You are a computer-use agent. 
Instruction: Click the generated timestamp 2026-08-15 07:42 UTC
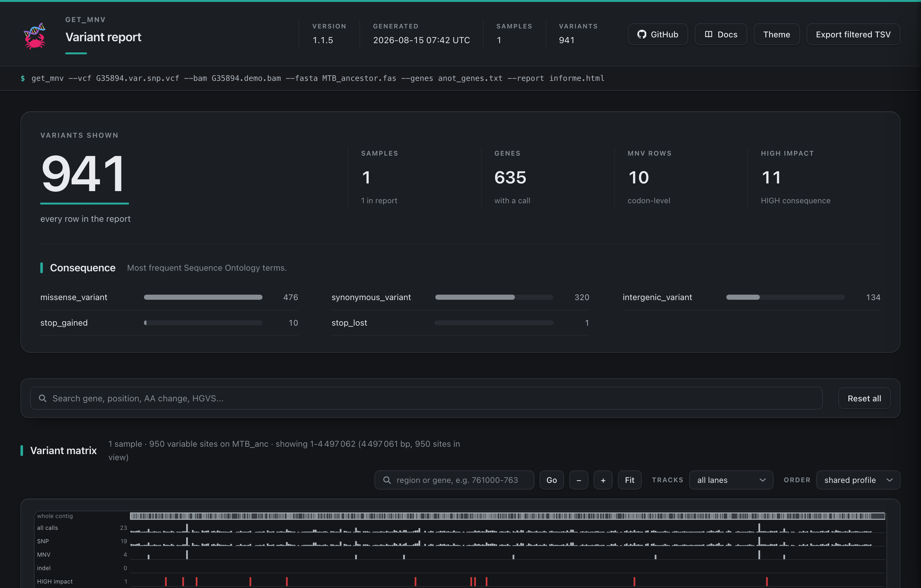click(421, 40)
